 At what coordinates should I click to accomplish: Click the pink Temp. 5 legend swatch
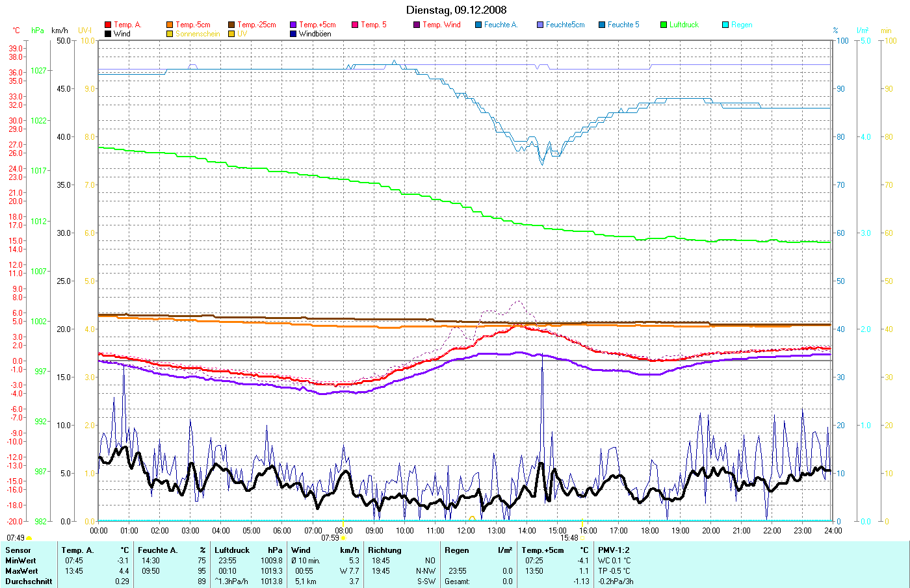pyautogui.click(x=355, y=25)
